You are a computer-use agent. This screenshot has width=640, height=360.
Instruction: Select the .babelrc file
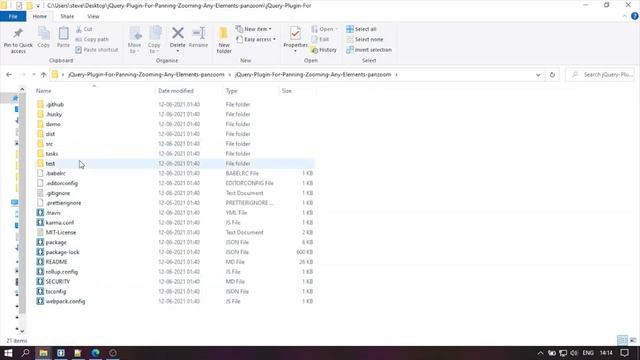pos(56,173)
